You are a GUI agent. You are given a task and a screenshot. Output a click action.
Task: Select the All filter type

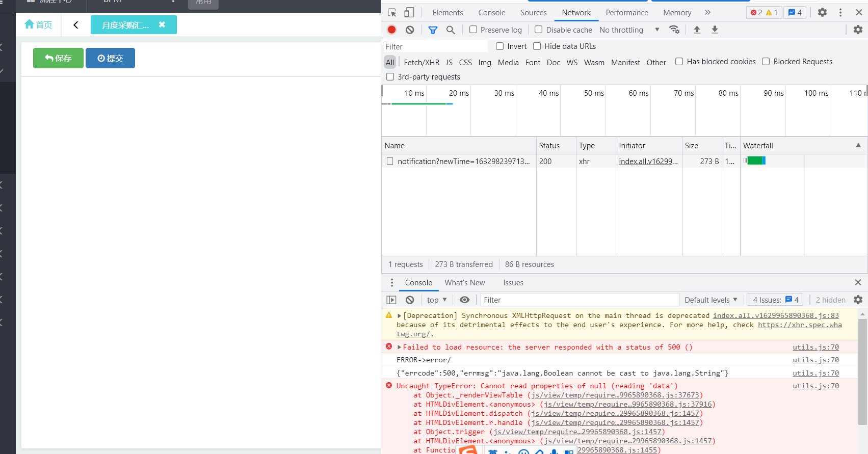point(390,63)
